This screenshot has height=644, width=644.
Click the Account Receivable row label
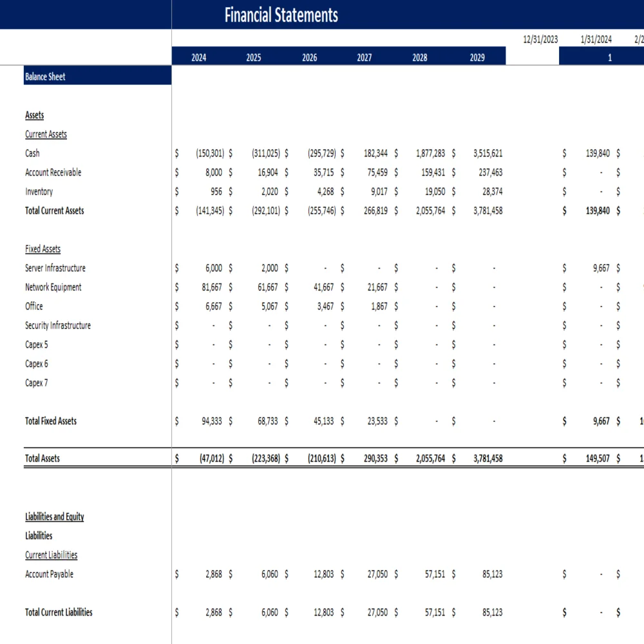coord(53,172)
